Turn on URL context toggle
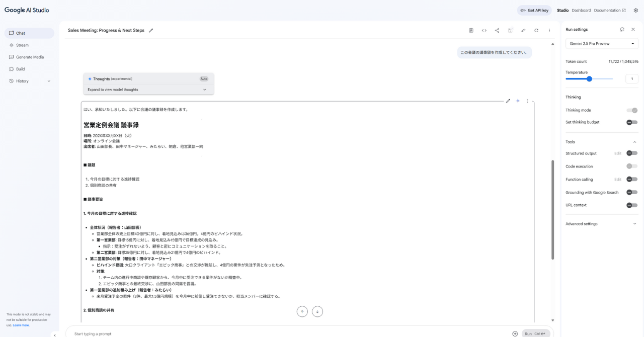Viewport: 644px width, 337px height. [631, 205]
